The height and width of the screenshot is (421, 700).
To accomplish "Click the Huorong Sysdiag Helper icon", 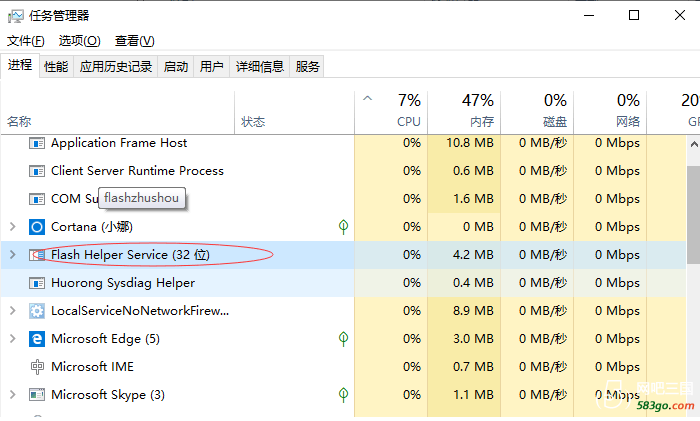I will pyautogui.click(x=37, y=283).
